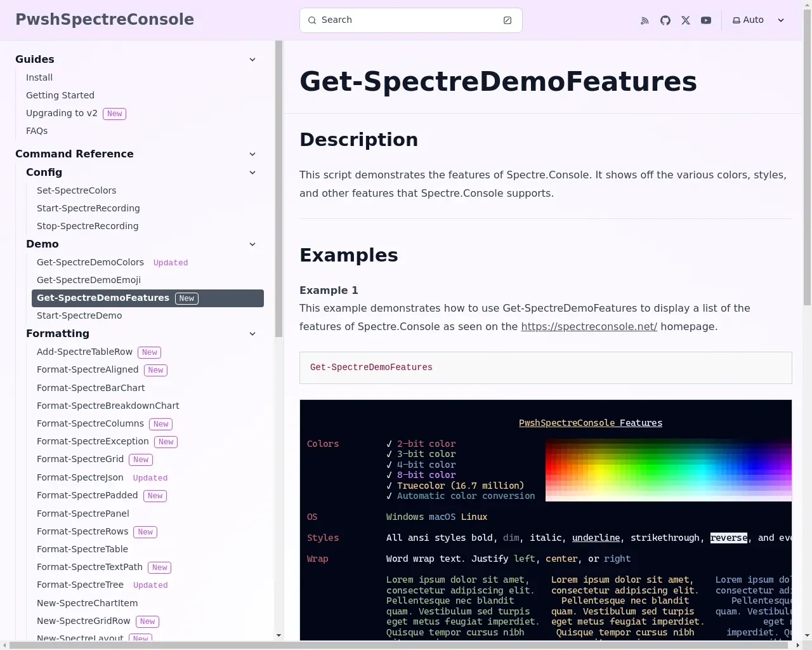Click the Get-SpectreDemoFeatures code block
The width and height of the screenshot is (812, 650).
(x=546, y=368)
